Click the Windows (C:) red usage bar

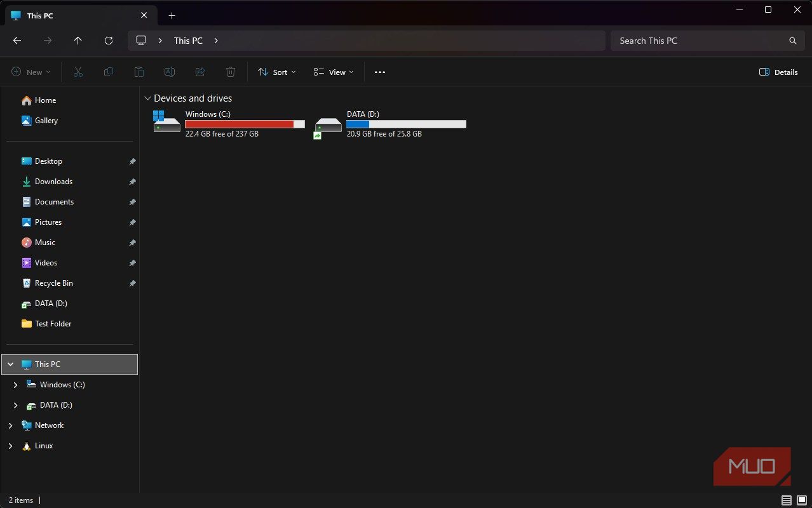(245, 124)
